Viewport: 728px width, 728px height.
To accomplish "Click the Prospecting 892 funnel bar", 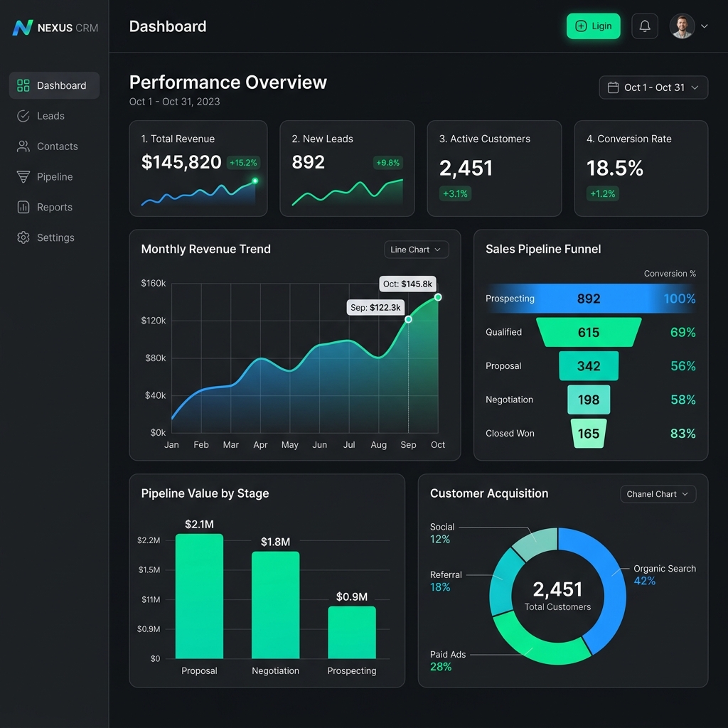I will click(x=588, y=299).
